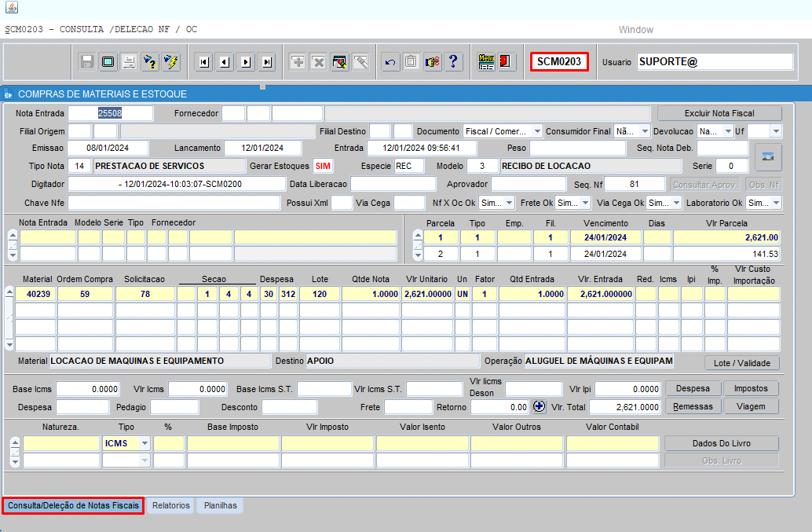Switch to the Relatorios tab

coord(171,505)
